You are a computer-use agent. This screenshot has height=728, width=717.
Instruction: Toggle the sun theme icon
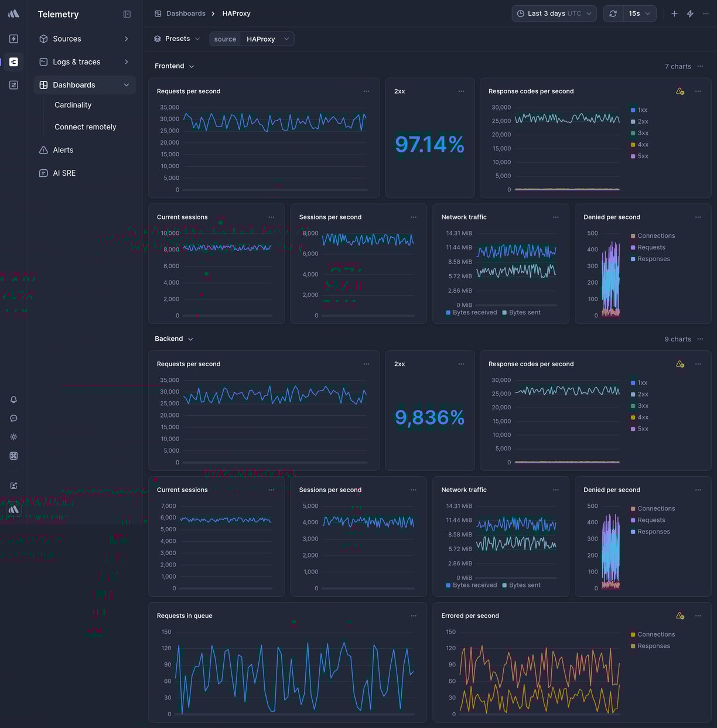[13, 437]
